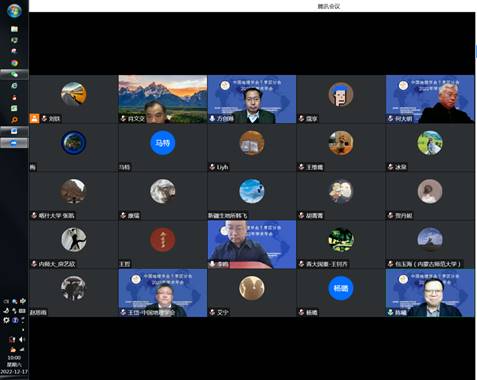
Task: Click the blue scrollbar handle at the right edge
Action: click(x=476, y=52)
